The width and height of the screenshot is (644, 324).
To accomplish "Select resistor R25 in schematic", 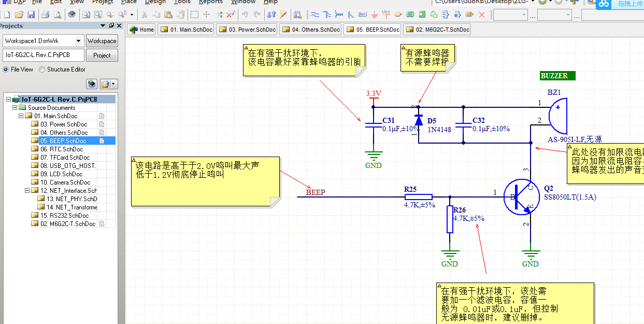I will pos(418,196).
